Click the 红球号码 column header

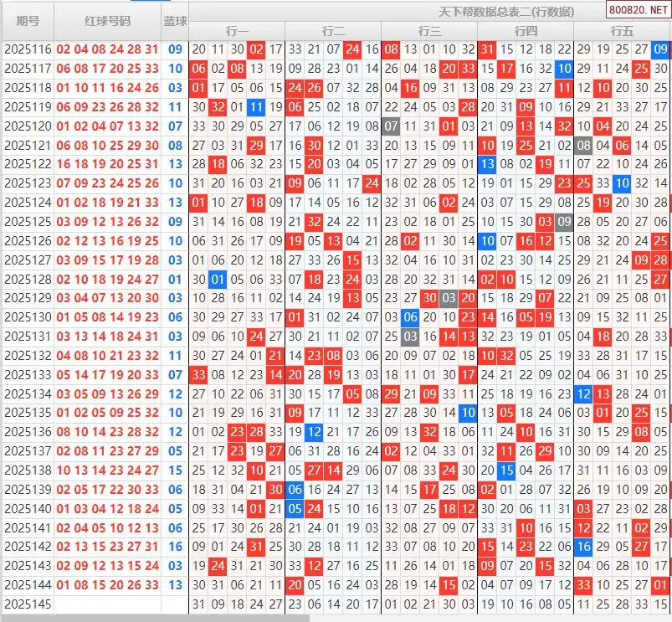point(108,20)
